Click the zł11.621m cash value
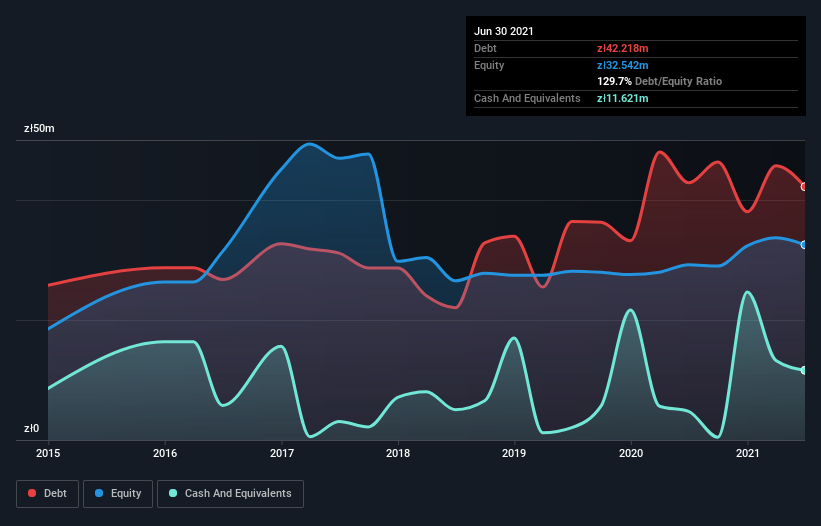Screen dimensions: 821x526 (623, 98)
